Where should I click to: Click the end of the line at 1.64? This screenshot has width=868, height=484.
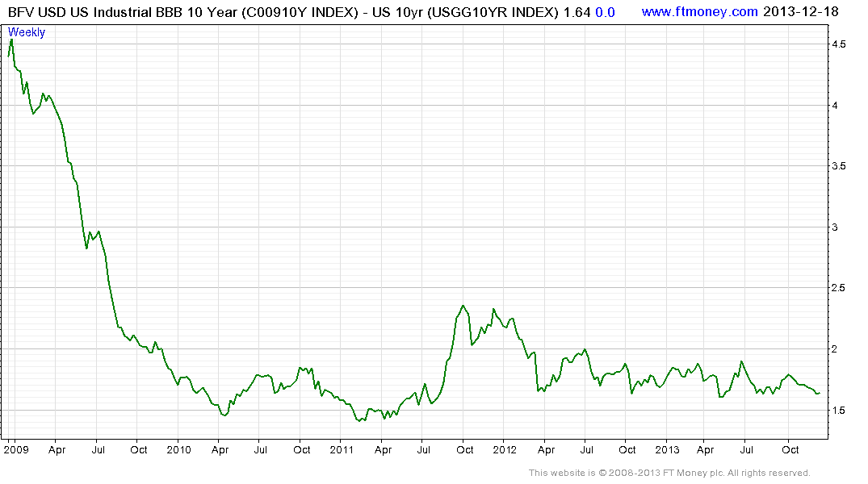pos(820,394)
